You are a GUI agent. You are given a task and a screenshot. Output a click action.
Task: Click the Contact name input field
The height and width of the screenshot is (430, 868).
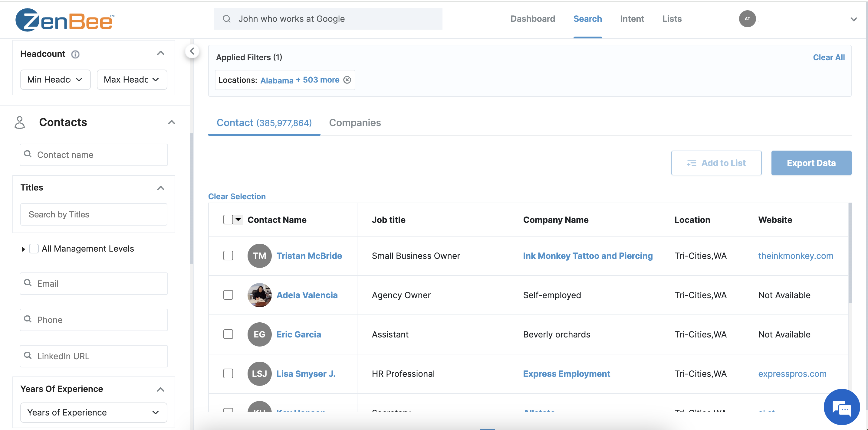tap(93, 155)
